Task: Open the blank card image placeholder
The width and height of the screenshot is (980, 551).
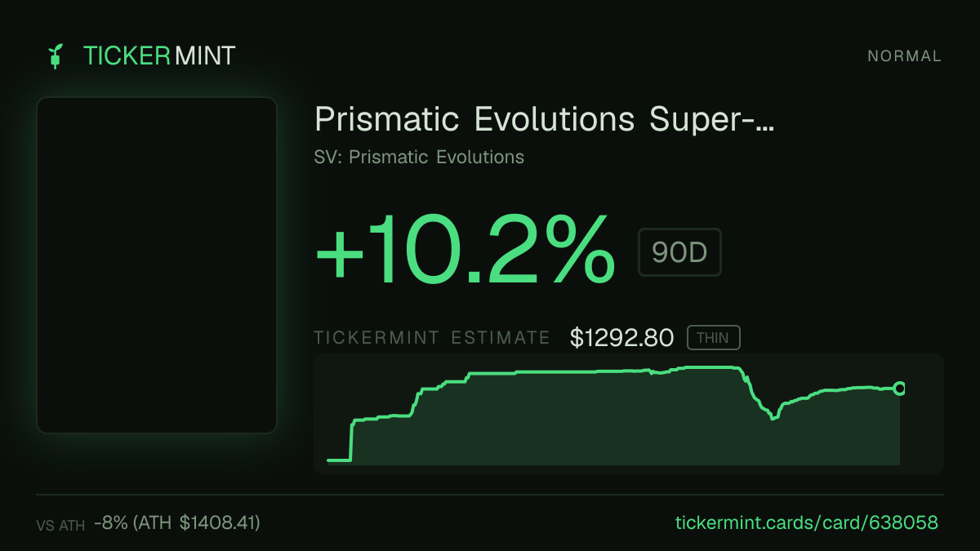Action: (x=157, y=265)
